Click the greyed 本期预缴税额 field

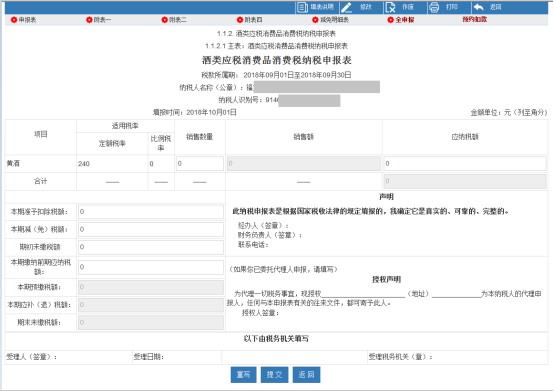(x=151, y=287)
